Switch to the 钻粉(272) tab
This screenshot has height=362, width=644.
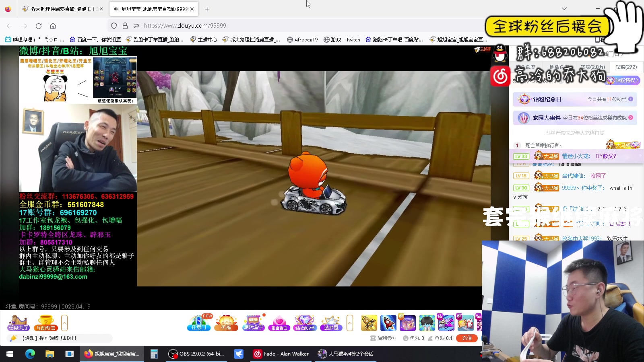626,67
